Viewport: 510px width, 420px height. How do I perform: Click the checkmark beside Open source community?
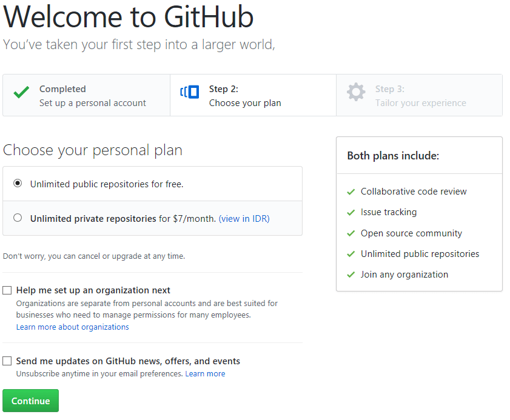click(351, 233)
